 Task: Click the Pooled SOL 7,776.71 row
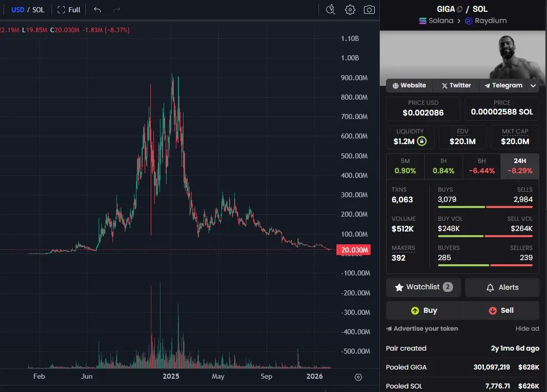[463, 386]
